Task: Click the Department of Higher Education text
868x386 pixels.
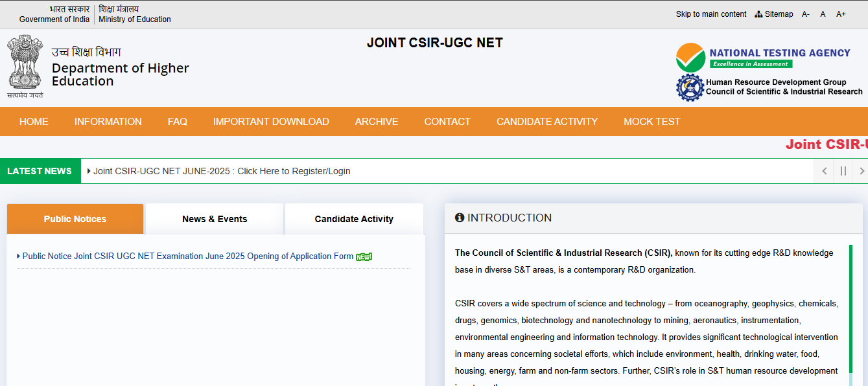Action: tap(121, 74)
